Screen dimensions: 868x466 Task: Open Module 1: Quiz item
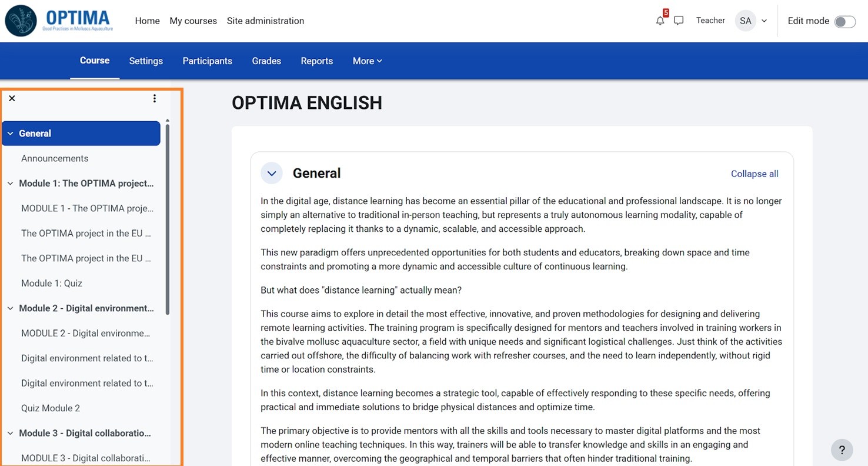coord(52,283)
